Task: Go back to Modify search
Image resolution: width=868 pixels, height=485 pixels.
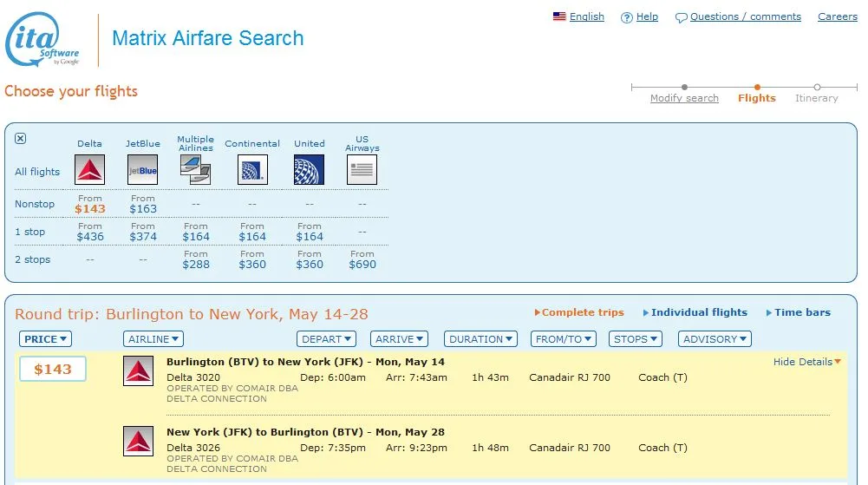Action: click(684, 98)
